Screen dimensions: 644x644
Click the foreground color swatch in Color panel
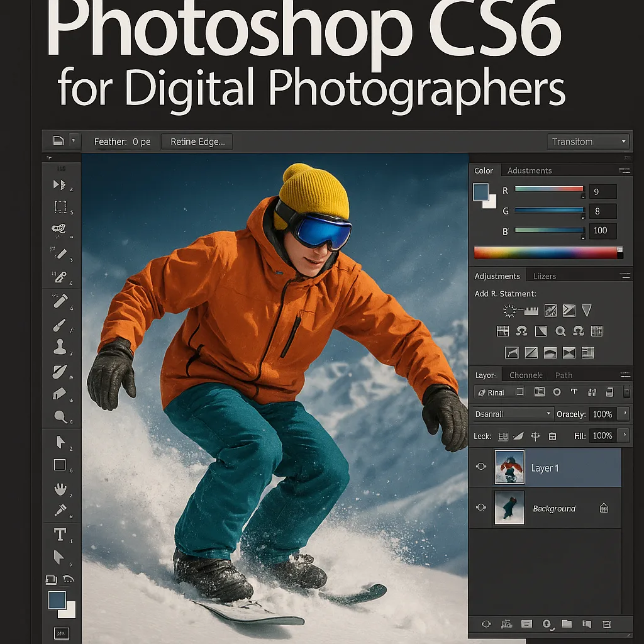coord(480,192)
